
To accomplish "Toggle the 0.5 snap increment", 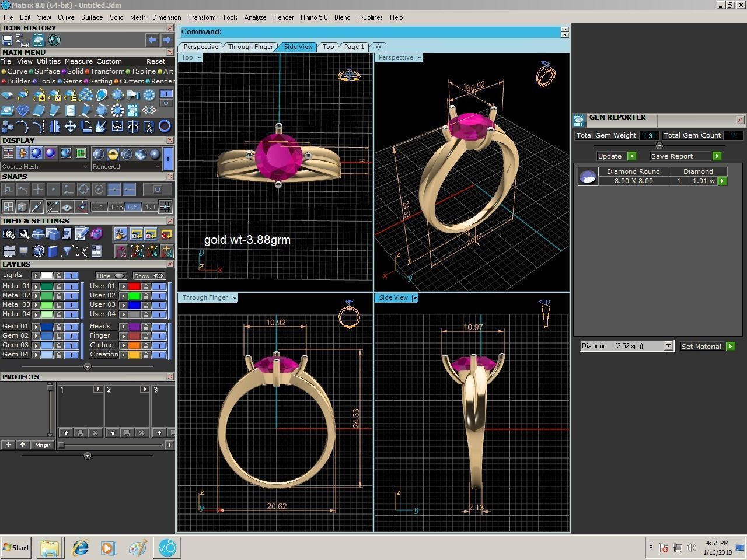I will click(x=133, y=207).
